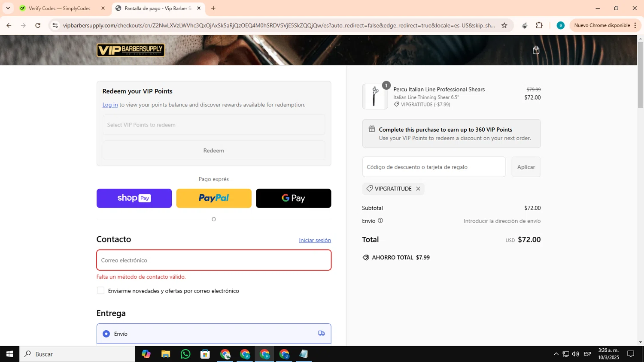The height and width of the screenshot is (362, 644).
Task: Click the Percu shears product thumbnail
Action: tap(375, 97)
